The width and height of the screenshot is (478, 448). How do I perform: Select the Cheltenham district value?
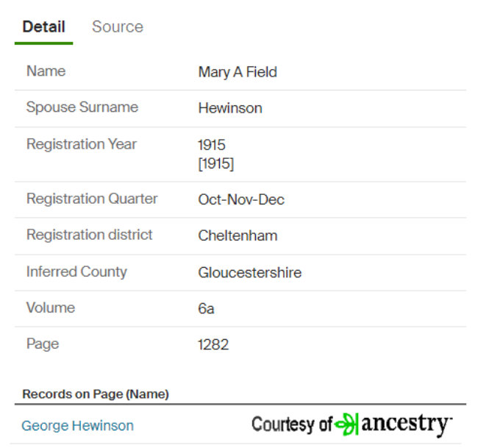click(x=238, y=236)
